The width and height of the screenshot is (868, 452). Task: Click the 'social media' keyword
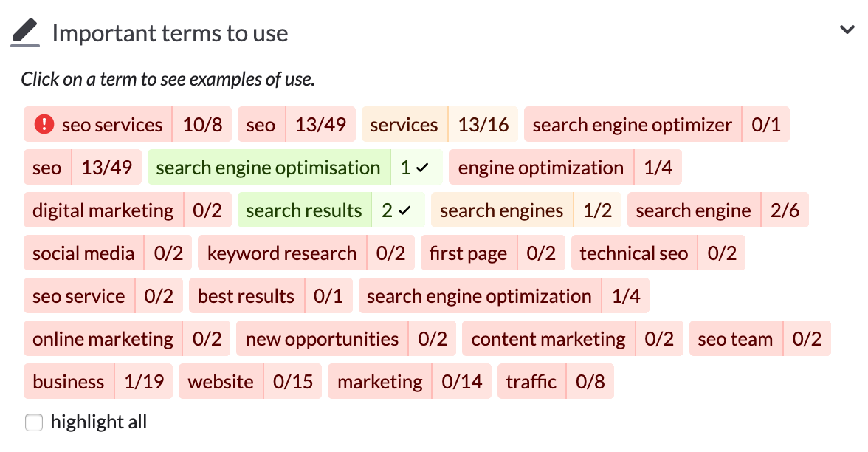(x=83, y=253)
